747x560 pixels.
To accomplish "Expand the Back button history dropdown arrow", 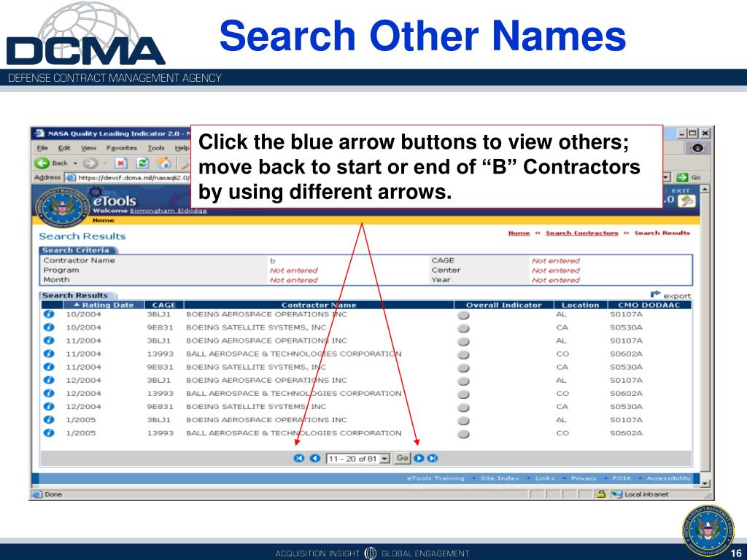I will pyautogui.click(x=75, y=163).
